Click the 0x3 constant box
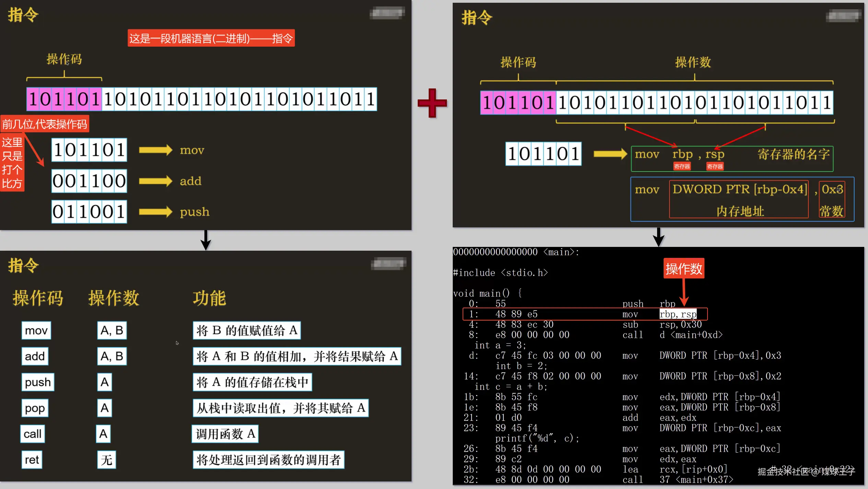 (x=832, y=200)
